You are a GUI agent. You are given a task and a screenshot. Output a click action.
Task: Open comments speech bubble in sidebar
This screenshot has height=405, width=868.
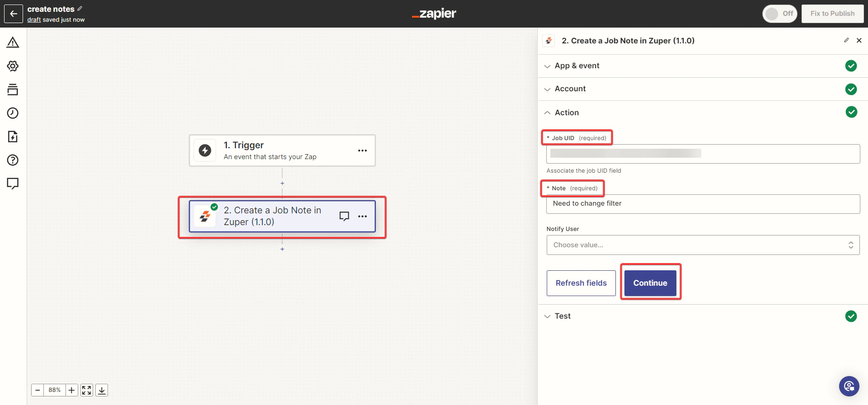pyautogui.click(x=13, y=184)
